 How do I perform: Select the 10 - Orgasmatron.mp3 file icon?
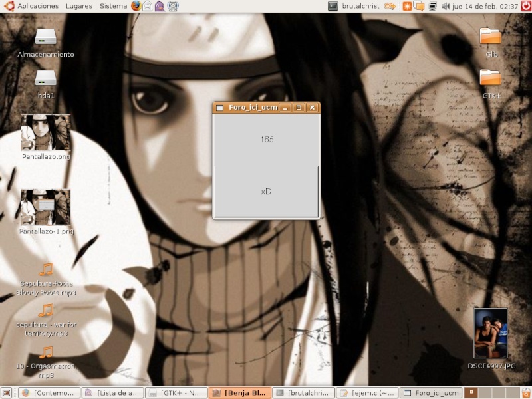coord(46,352)
